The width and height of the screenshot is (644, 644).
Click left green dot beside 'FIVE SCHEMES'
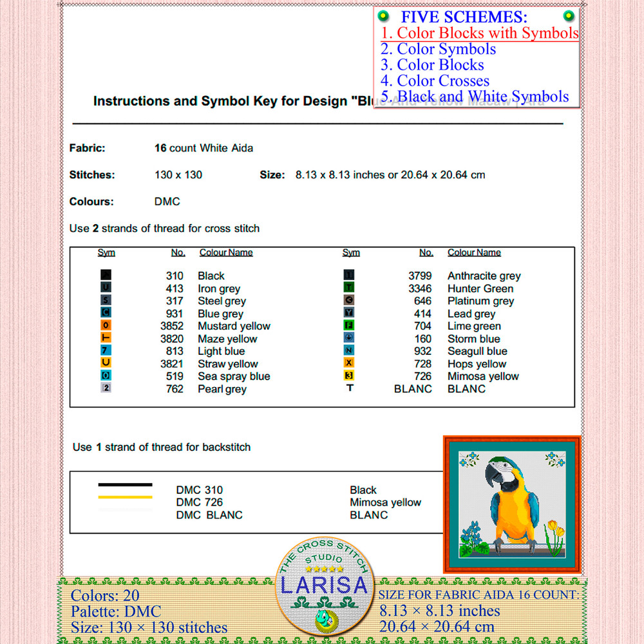tap(383, 15)
